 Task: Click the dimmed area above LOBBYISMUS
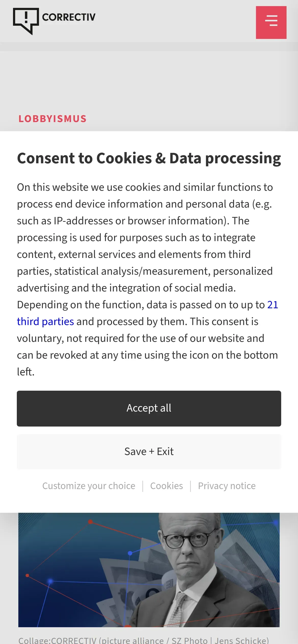[149, 81]
